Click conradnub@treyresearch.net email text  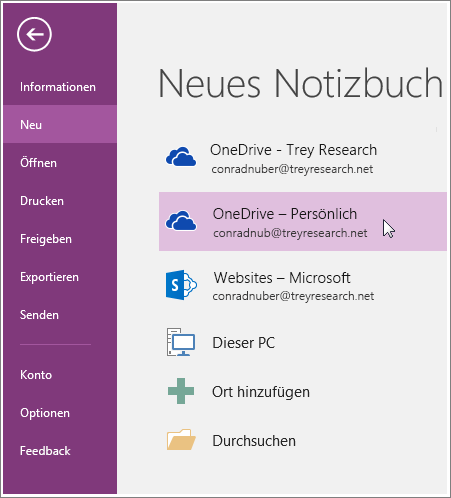pos(290,233)
